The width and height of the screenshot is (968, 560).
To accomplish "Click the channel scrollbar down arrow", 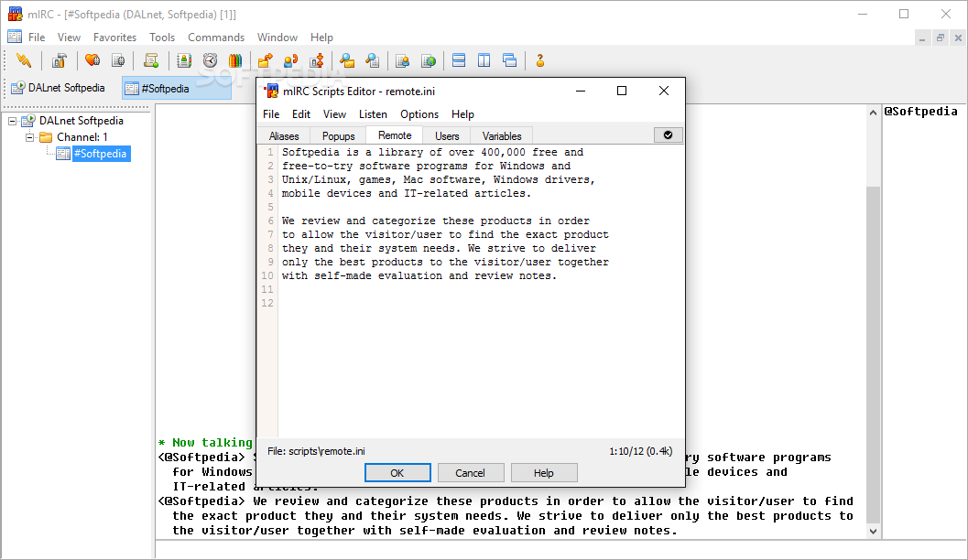I will pyautogui.click(x=873, y=531).
